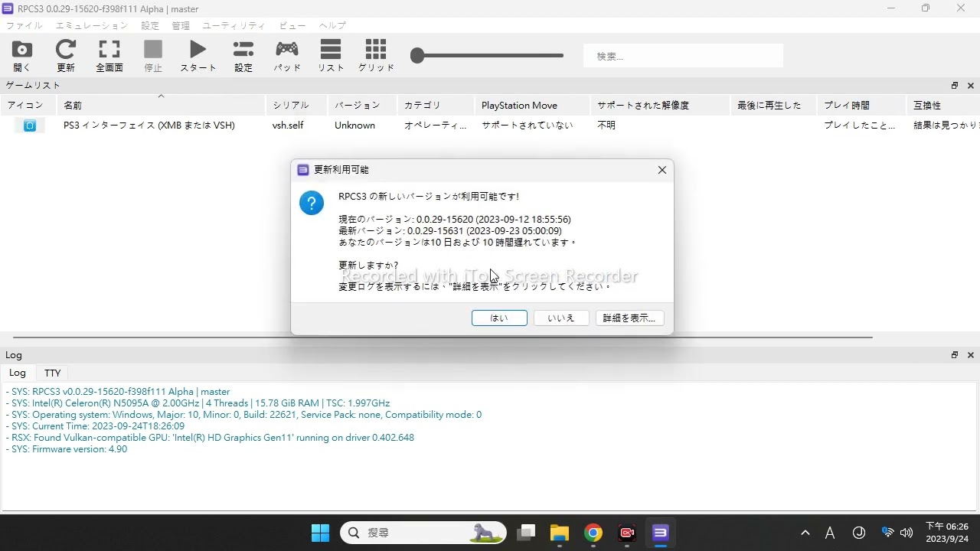980x551 pixels.
Task: Open the ファイル menu
Action: click(x=24, y=25)
